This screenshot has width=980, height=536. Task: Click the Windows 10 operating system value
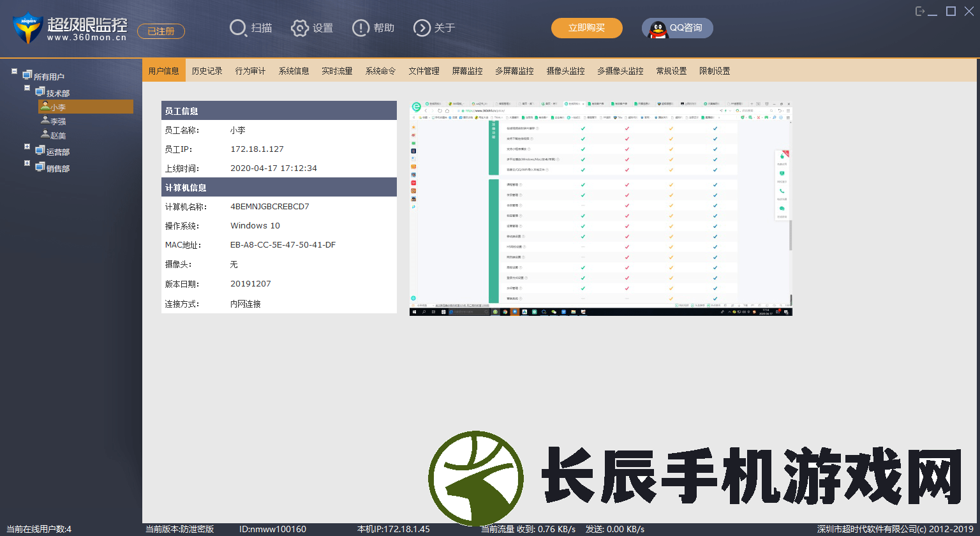[x=255, y=226]
